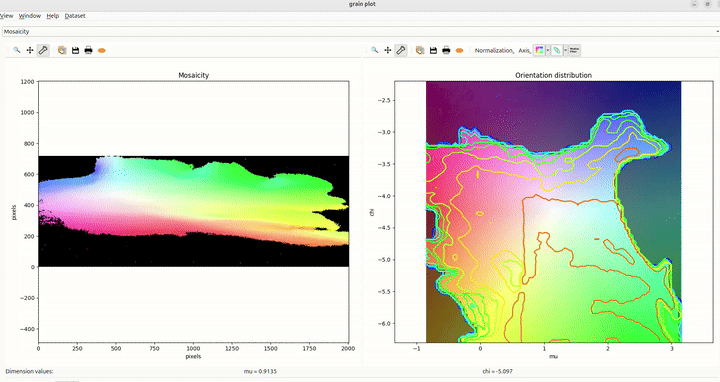
Task: Click the 'mu = 0.9135' status value
Action: click(x=260, y=371)
